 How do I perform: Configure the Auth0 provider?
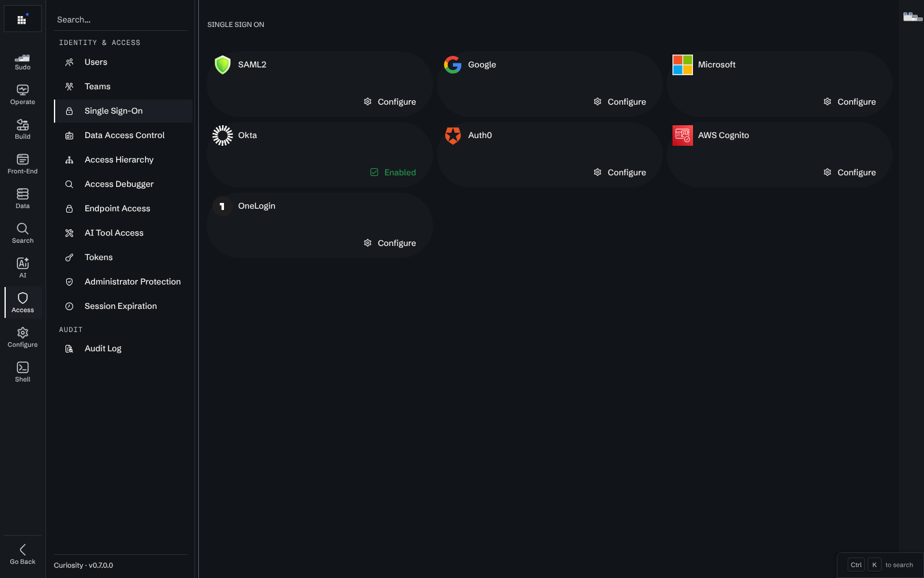[x=620, y=172]
